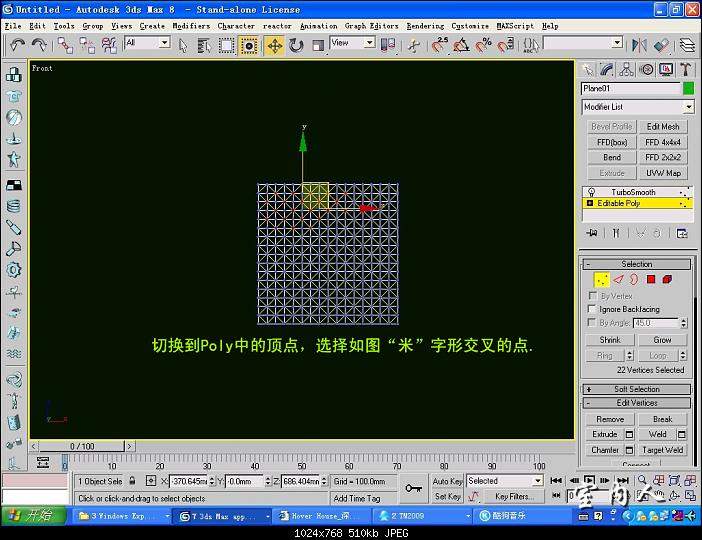Select the Border sub-object level icon
Screen dimensions: 702x540
634,279
